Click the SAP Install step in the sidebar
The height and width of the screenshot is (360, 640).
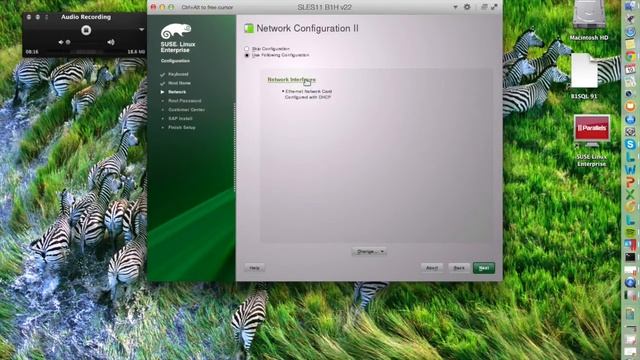point(180,118)
